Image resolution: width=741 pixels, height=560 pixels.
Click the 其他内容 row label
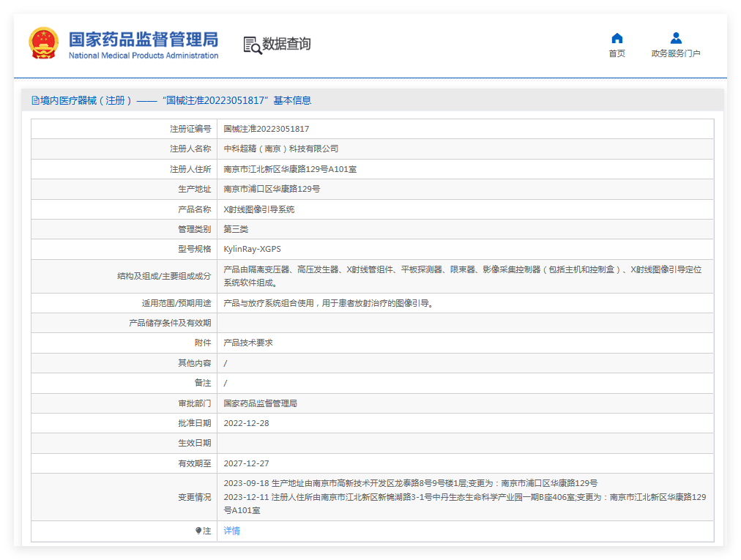point(195,363)
